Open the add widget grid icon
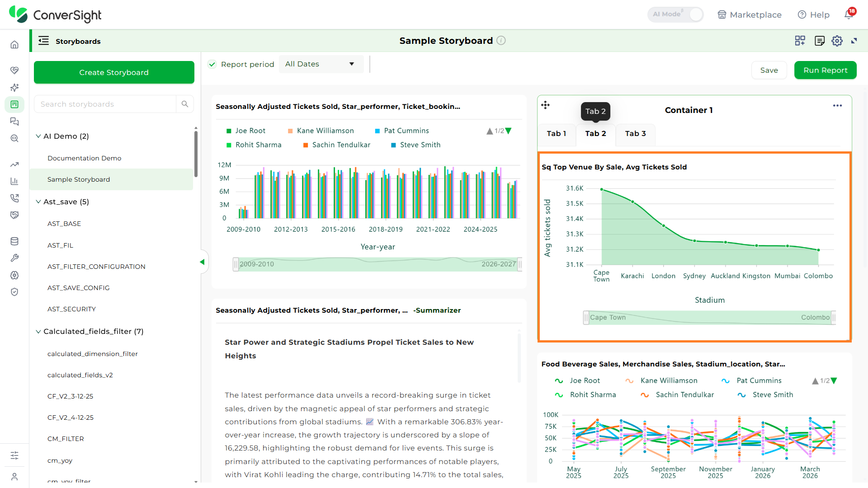 800,41
